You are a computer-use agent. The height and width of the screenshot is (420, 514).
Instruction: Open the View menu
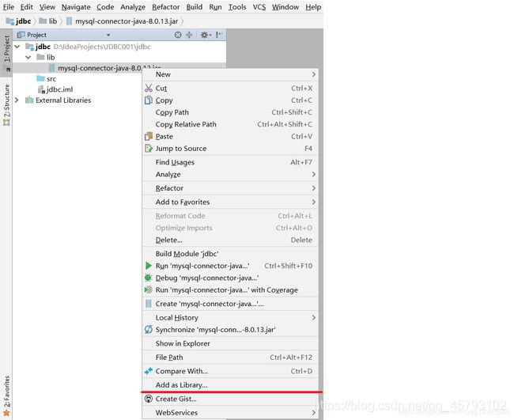tap(47, 7)
